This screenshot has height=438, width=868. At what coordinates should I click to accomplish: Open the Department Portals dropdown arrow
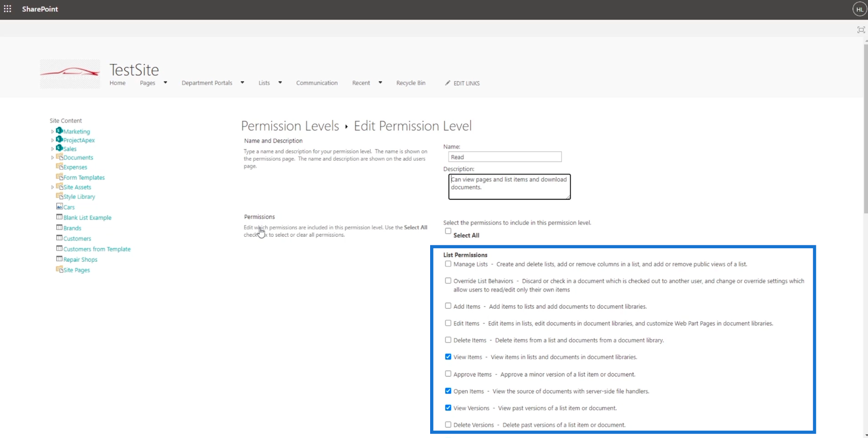click(x=242, y=83)
